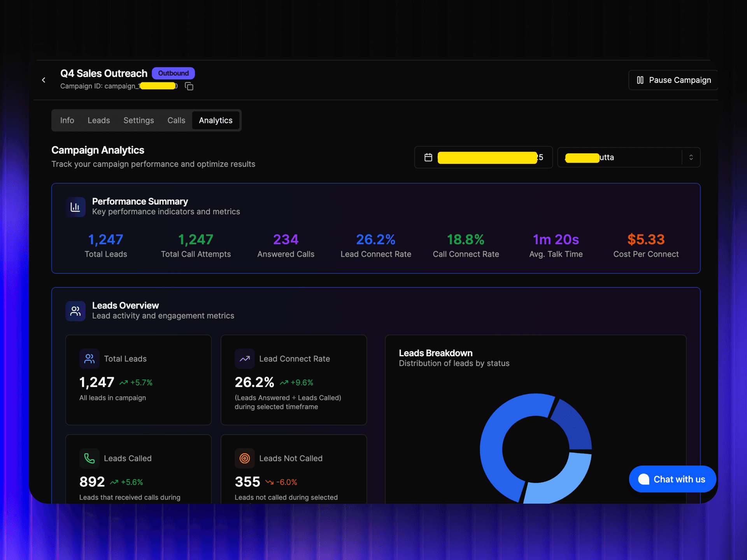
Task: Click the green up-trend arrow beside +5.7%
Action: click(124, 383)
